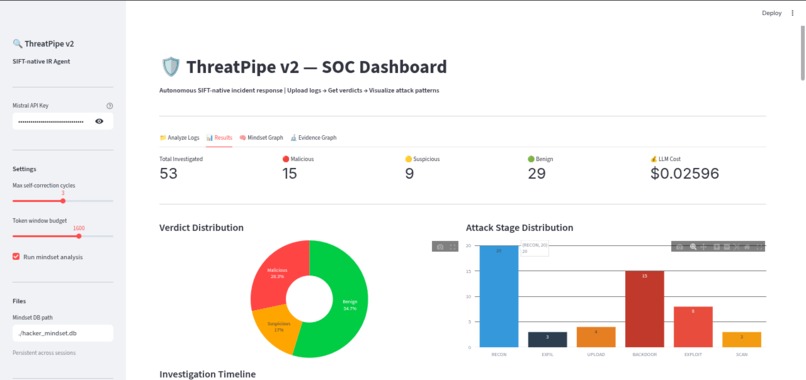Screen dimensions: 806x380
Task: Click the Malicious count 15
Action: 289,174
